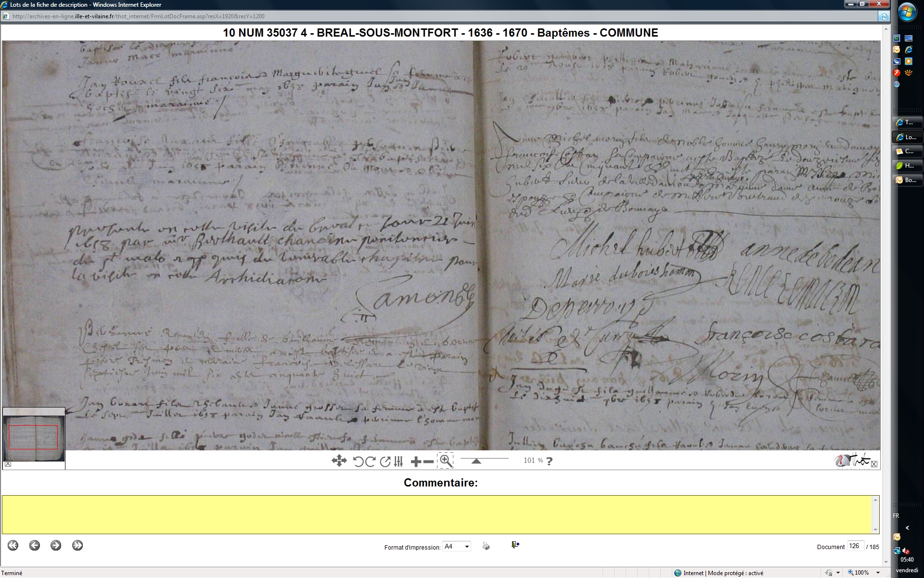Viewport: 924px width, 578px height.
Task: Click the Document page number field
Action: click(855, 546)
